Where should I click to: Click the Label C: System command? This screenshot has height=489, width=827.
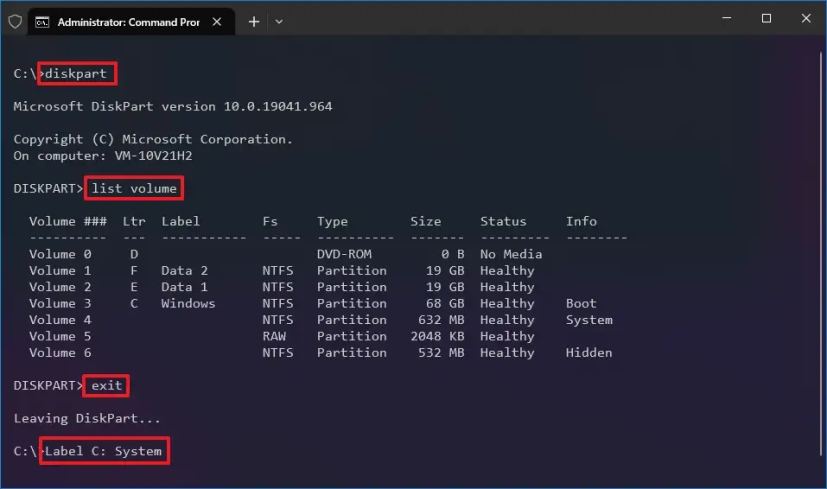click(x=104, y=451)
